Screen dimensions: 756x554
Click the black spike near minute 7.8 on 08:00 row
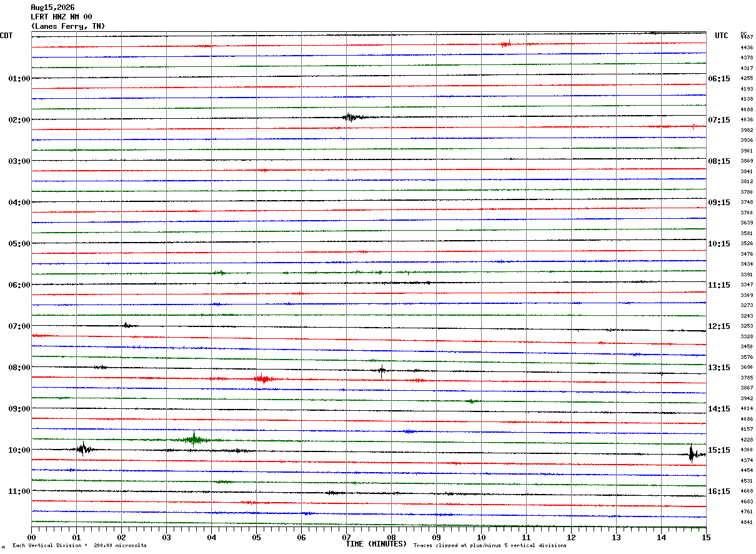(x=381, y=370)
